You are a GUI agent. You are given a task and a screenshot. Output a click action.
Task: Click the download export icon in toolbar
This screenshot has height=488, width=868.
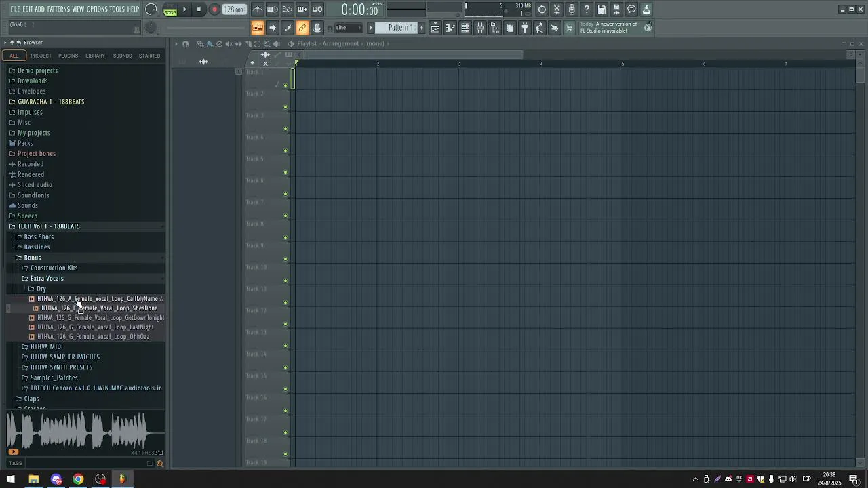click(646, 9)
